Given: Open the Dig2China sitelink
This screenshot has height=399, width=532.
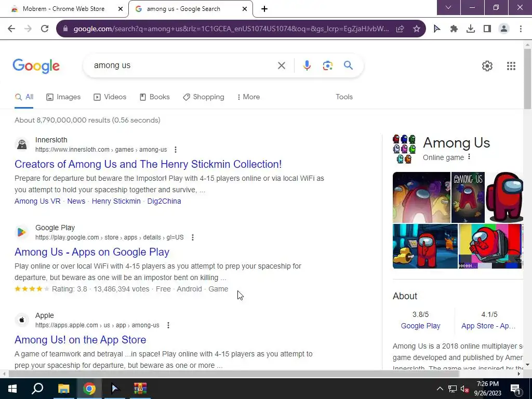Looking at the screenshot, I should point(164,201).
